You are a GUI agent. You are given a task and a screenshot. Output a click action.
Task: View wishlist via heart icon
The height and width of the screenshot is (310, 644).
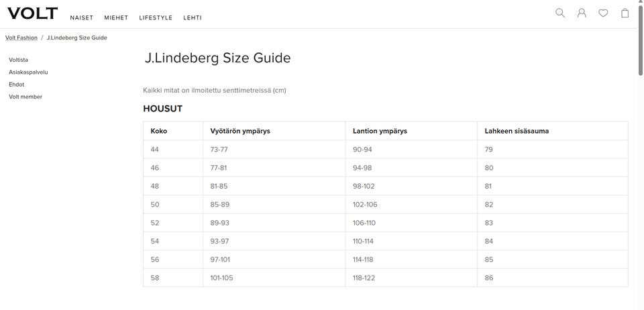tap(603, 13)
